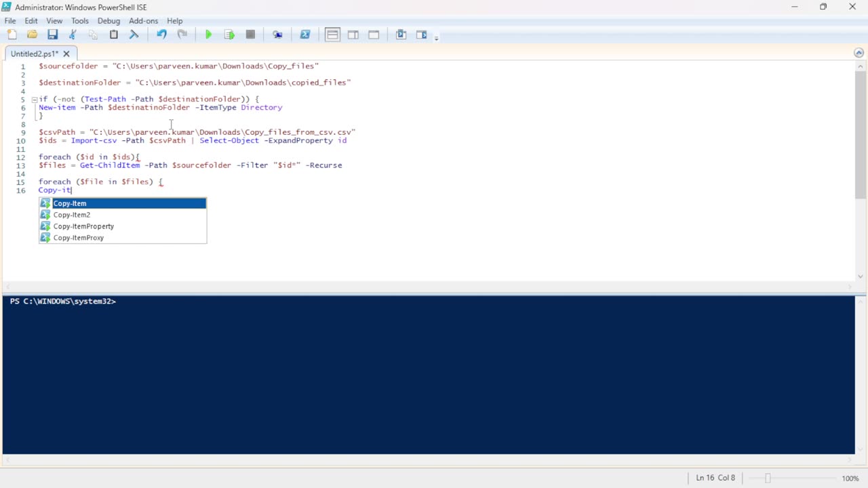Click Select-Object on line 10
868x488 pixels.
click(229, 141)
